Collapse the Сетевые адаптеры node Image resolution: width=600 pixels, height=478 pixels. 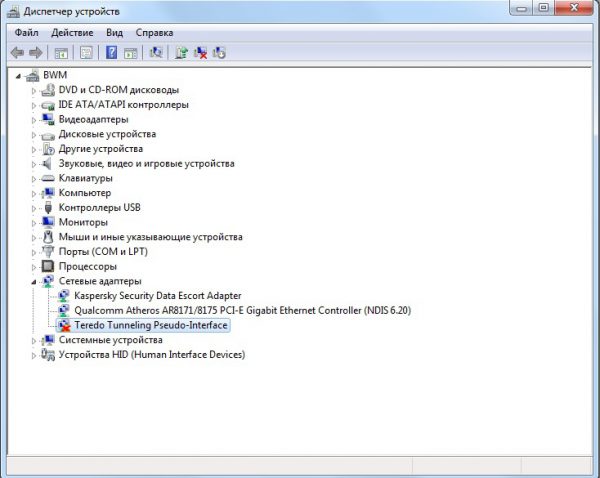[x=34, y=282]
